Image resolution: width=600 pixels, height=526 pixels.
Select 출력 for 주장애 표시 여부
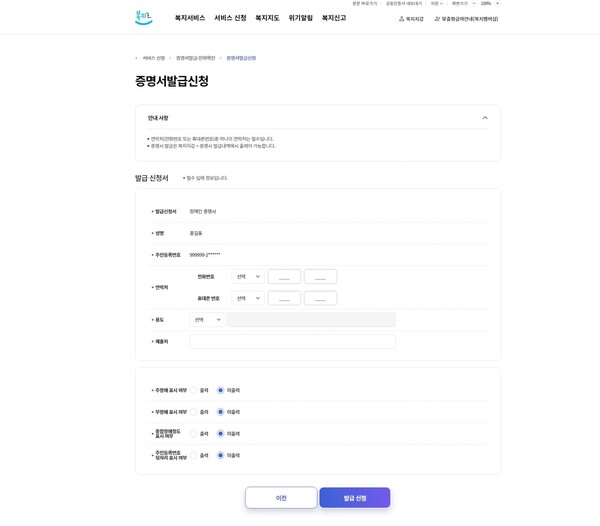click(194, 390)
